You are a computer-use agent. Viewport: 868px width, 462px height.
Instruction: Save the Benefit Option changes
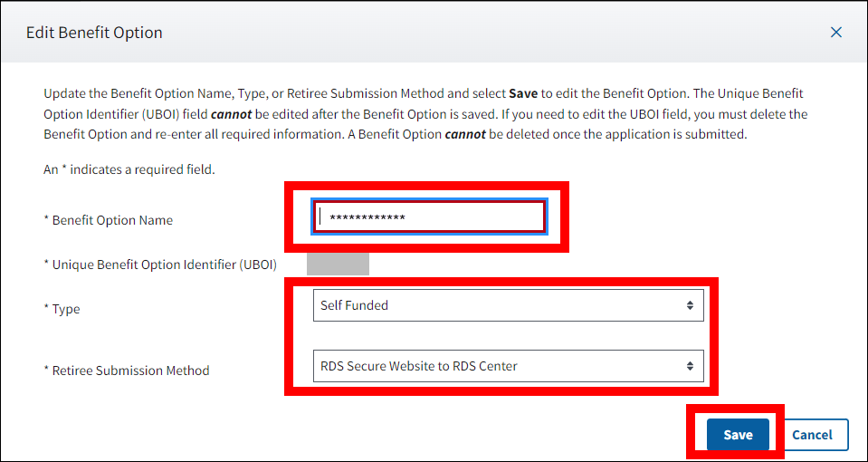click(x=738, y=435)
